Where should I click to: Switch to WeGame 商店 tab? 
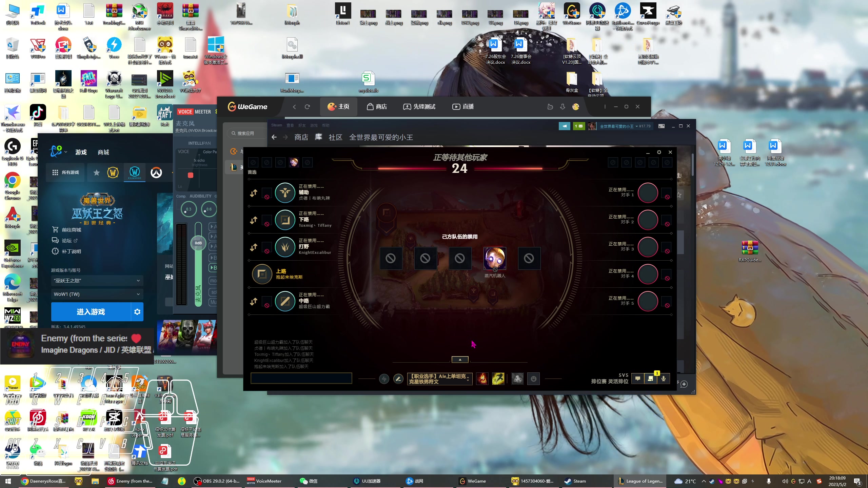(377, 107)
